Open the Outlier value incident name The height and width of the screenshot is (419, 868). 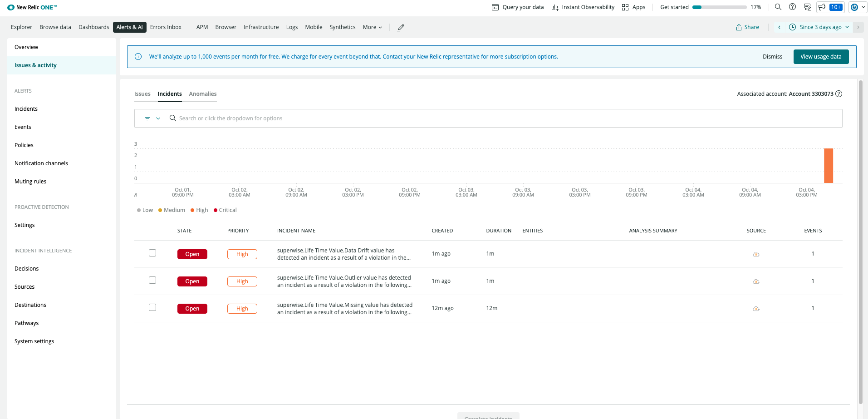tap(344, 281)
